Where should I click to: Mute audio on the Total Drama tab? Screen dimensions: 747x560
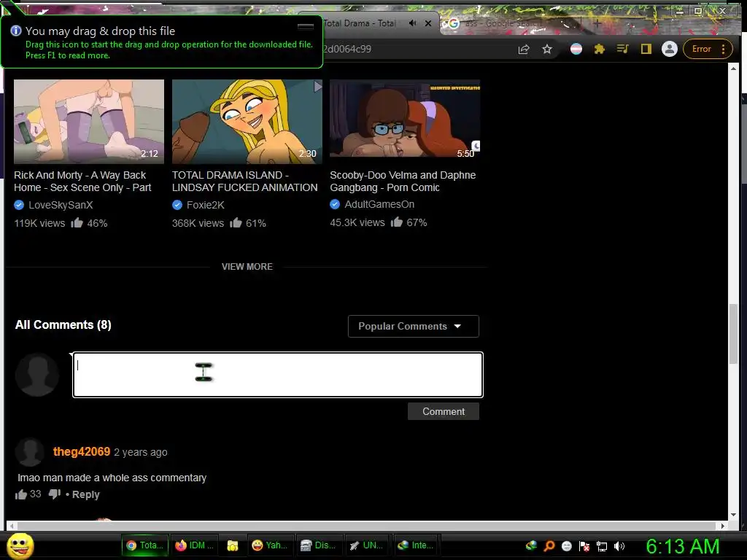(x=413, y=23)
